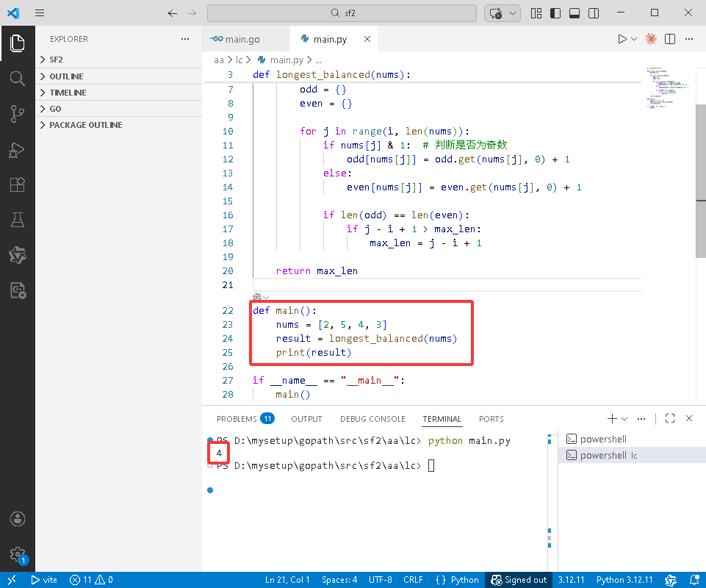Viewport: 706px width, 588px height.
Task: Click errors and warnings count in status bar
Action: pyautogui.click(x=91, y=580)
